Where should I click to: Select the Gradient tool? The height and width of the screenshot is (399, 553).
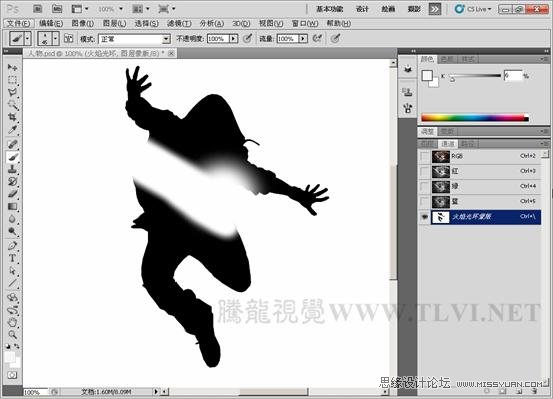tap(12, 206)
